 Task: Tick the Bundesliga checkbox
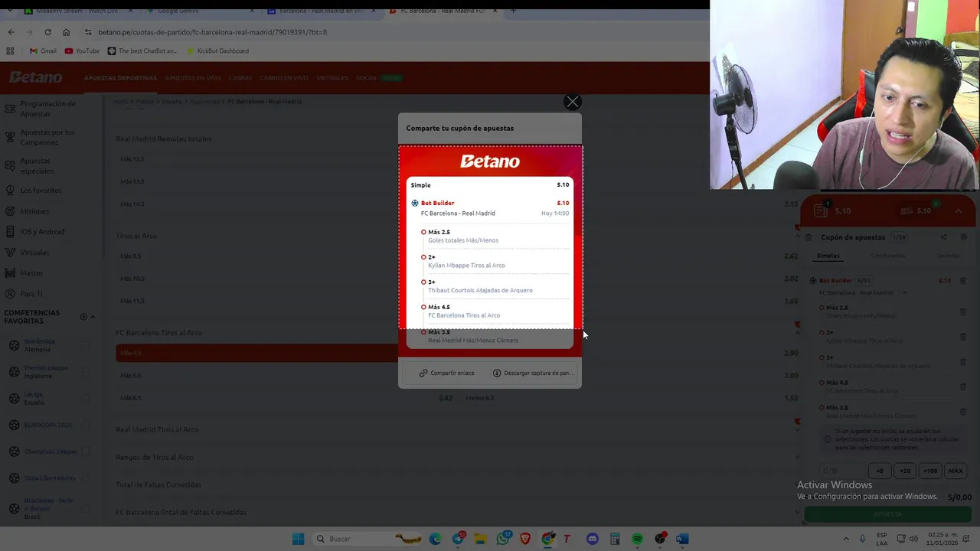[x=86, y=345]
